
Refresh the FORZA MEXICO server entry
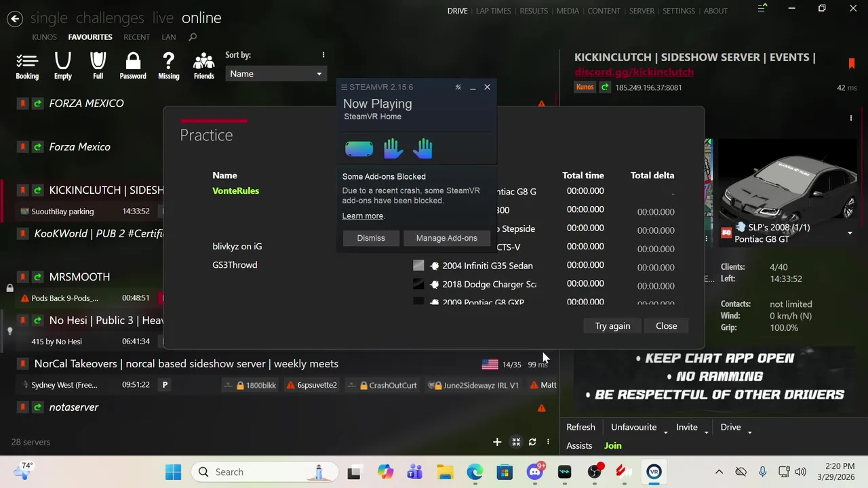coord(38,104)
